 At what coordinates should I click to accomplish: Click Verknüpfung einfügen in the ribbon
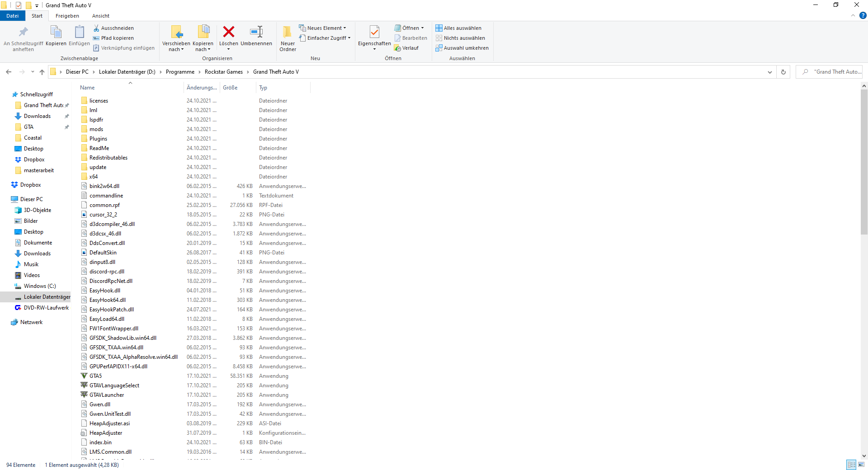(124, 48)
